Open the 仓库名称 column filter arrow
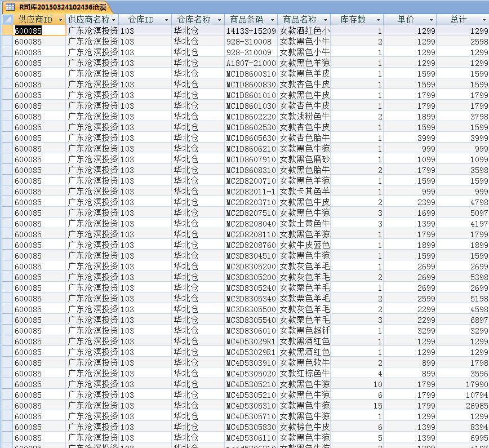The height and width of the screenshot is (448, 489). click(x=219, y=20)
